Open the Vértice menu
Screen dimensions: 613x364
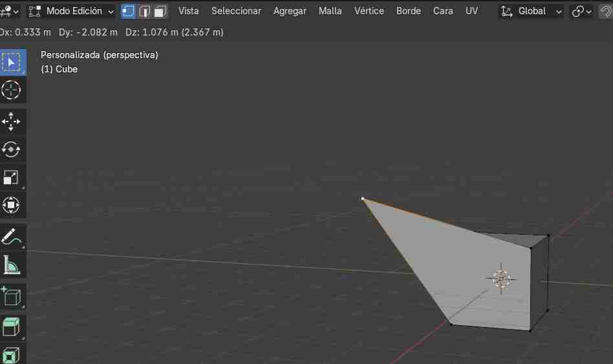point(369,11)
